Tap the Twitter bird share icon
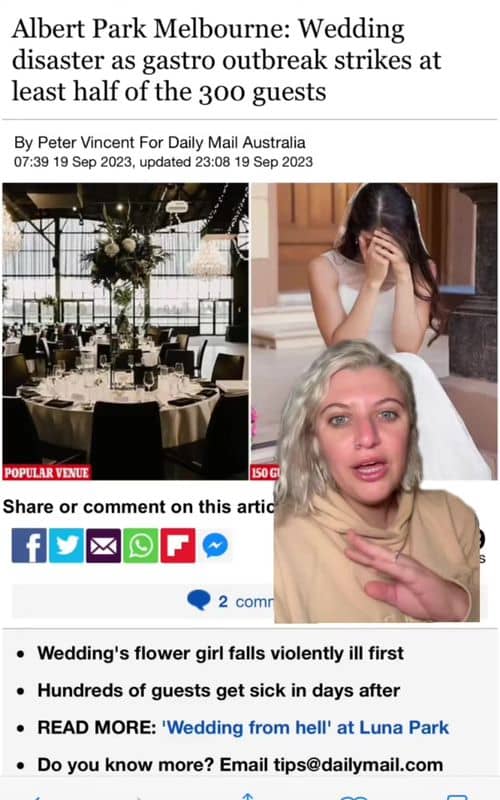 pyautogui.click(x=66, y=545)
